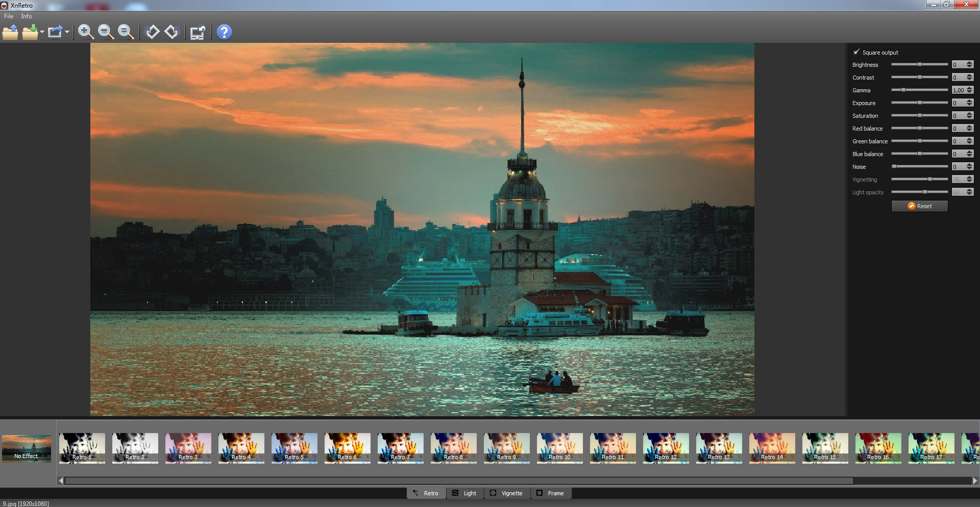Switch to the Vignette tab
The width and height of the screenshot is (980, 507).
(x=506, y=493)
